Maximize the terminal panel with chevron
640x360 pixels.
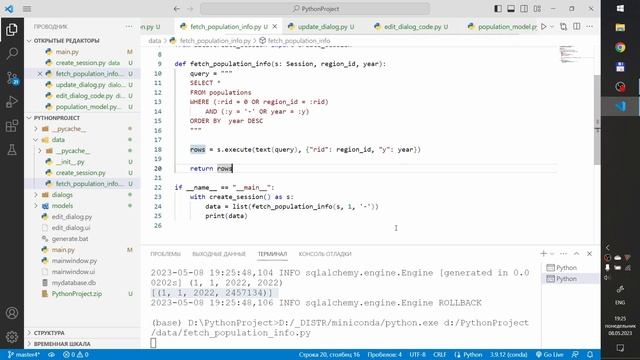click(577, 254)
